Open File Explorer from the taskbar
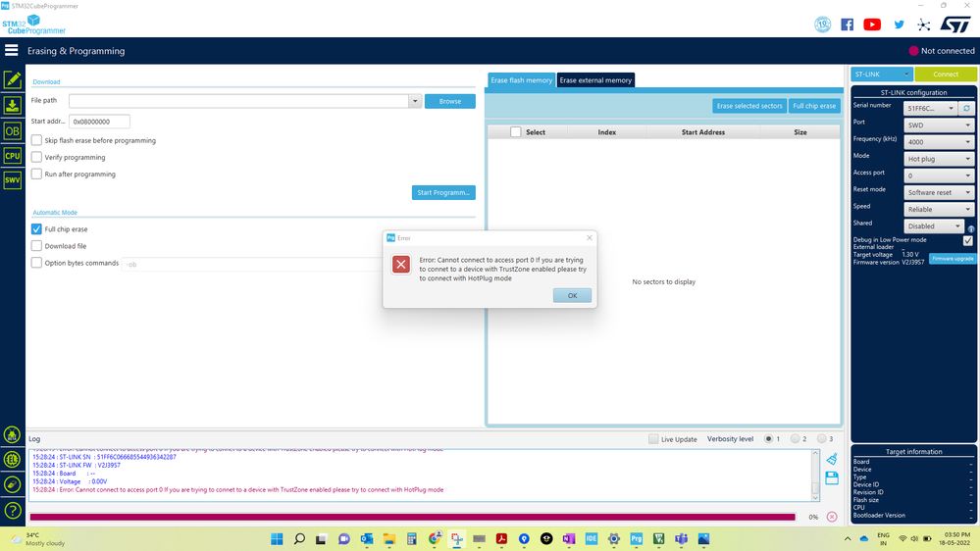The width and height of the screenshot is (980, 551). 389,538
